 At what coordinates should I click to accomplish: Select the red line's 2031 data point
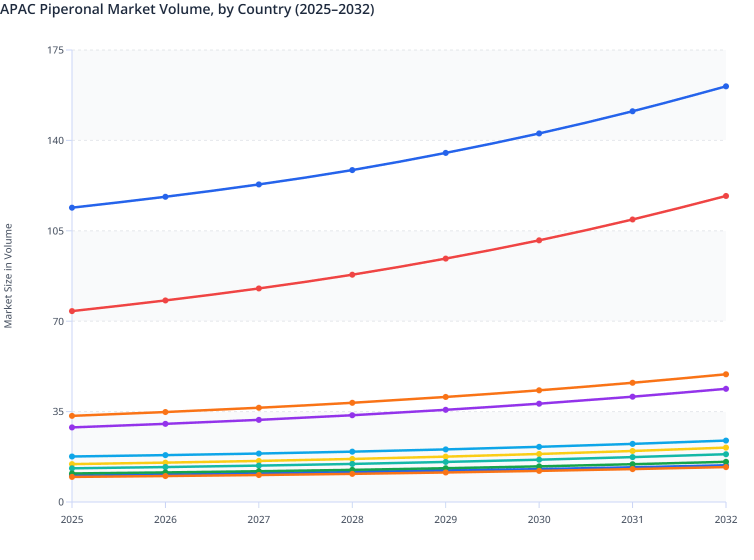click(x=631, y=218)
